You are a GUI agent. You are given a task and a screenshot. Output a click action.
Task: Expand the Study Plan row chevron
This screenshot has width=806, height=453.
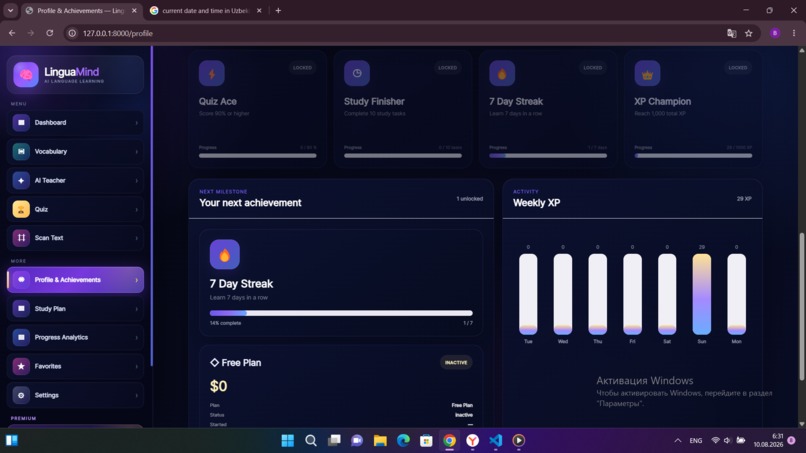click(x=136, y=309)
